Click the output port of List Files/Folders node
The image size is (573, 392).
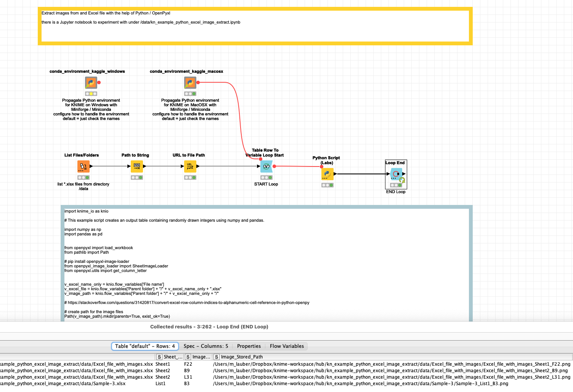click(x=91, y=166)
